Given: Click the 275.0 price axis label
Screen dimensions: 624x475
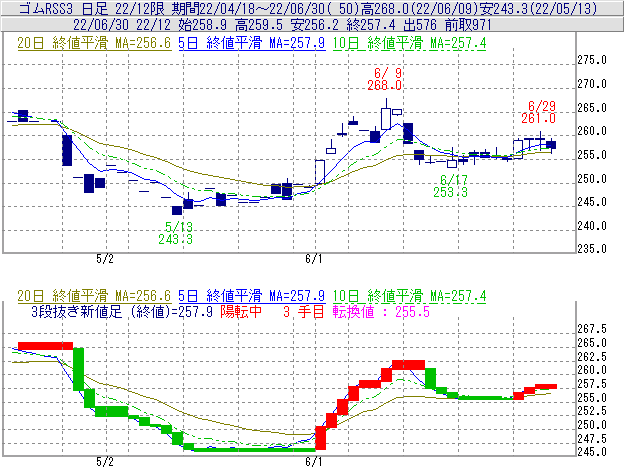Looking at the screenshot, I should (592, 60).
